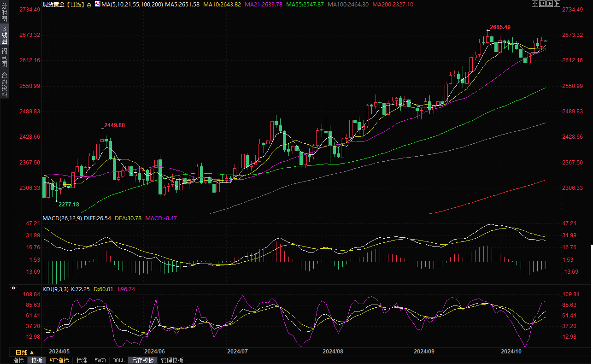Switch to the BOLL template

click(118, 360)
